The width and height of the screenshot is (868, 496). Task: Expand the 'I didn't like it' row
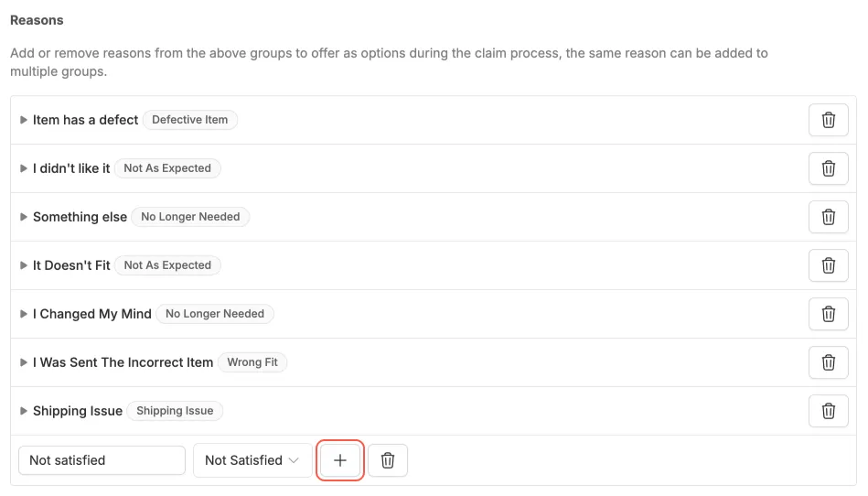(24, 168)
